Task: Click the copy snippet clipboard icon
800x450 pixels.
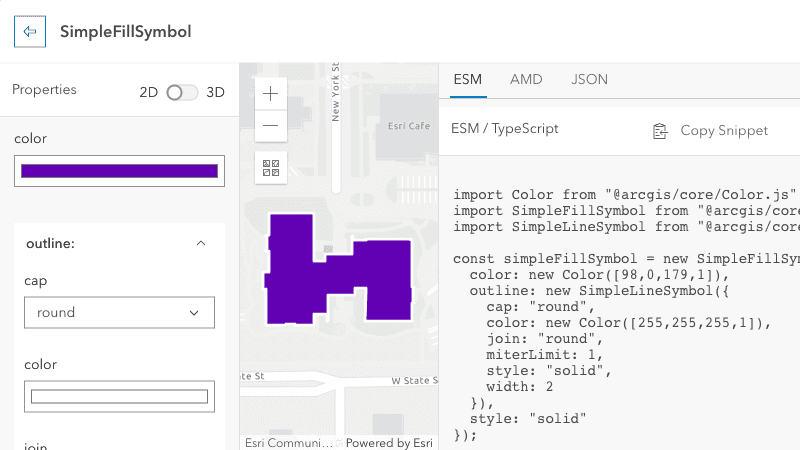Action: coord(660,131)
